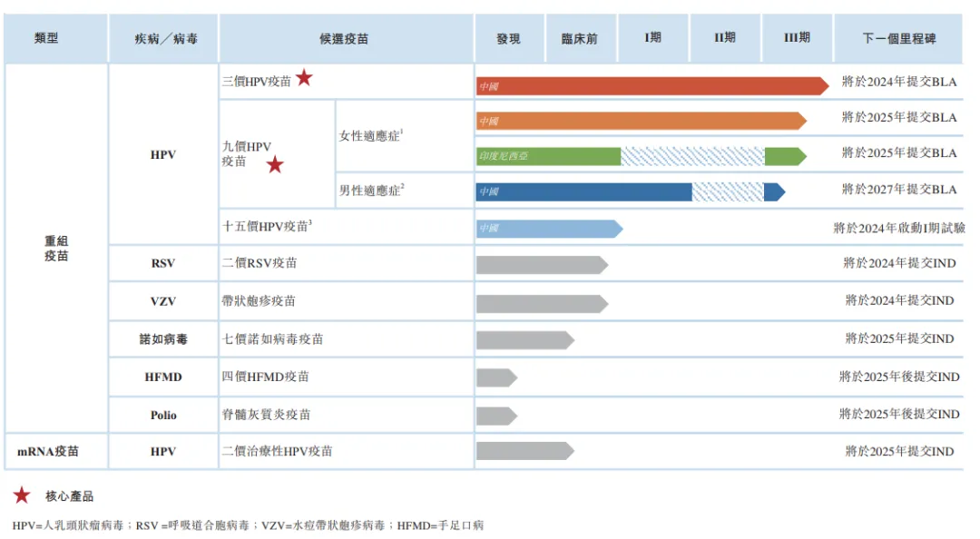
Task: Click the 將於2027年提交BLA milestone
Action: (899, 189)
